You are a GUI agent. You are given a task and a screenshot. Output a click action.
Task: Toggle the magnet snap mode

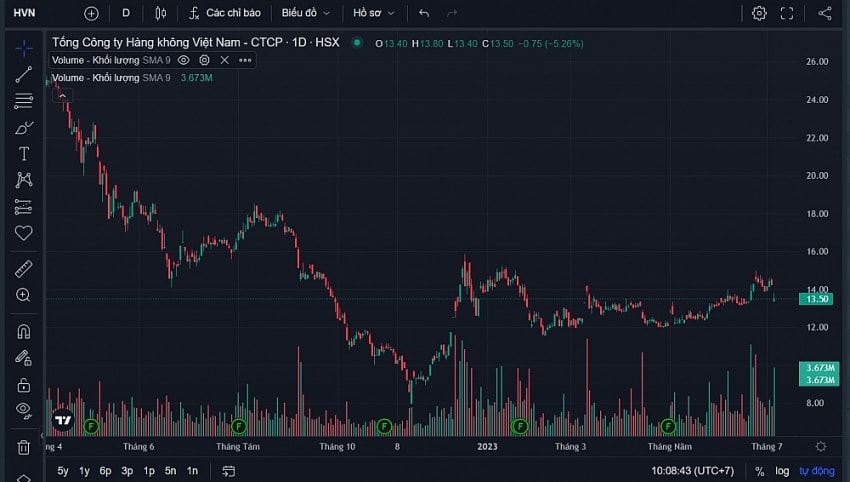pyautogui.click(x=24, y=331)
